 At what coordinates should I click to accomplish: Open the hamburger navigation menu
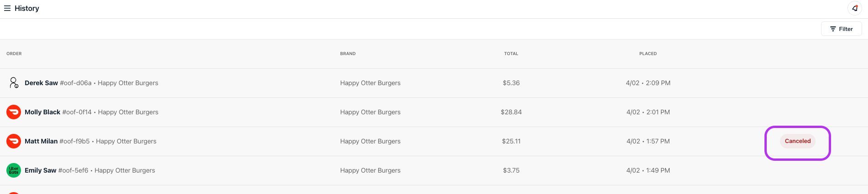tap(7, 8)
